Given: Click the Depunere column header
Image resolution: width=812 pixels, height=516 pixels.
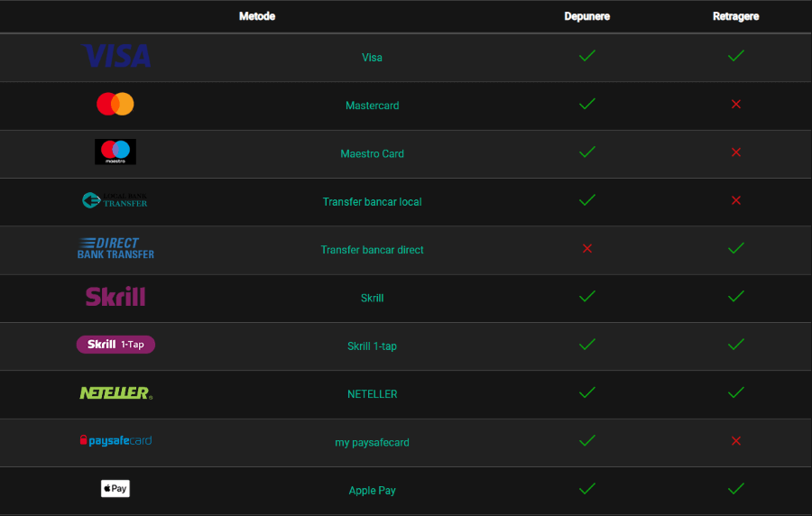Looking at the screenshot, I should tap(586, 16).
